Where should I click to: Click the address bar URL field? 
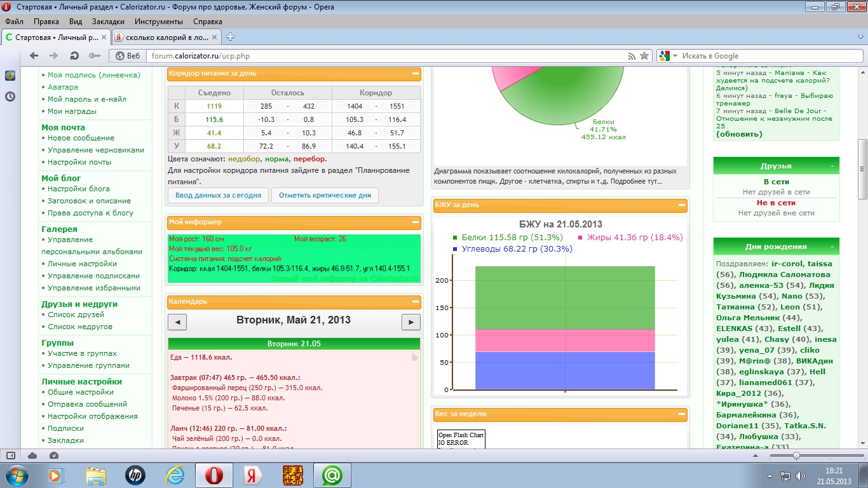tap(384, 56)
